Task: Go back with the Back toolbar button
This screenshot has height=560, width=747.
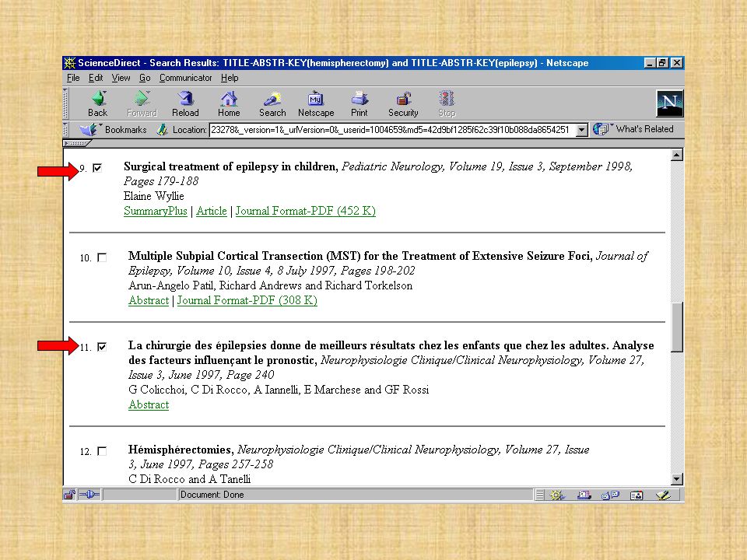Action: pos(98,103)
